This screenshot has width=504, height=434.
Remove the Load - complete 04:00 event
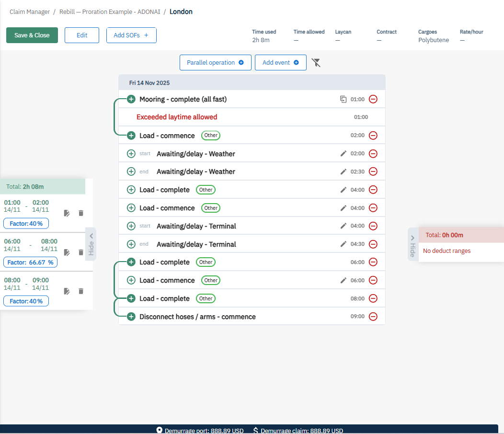click(x=373, y=190)
